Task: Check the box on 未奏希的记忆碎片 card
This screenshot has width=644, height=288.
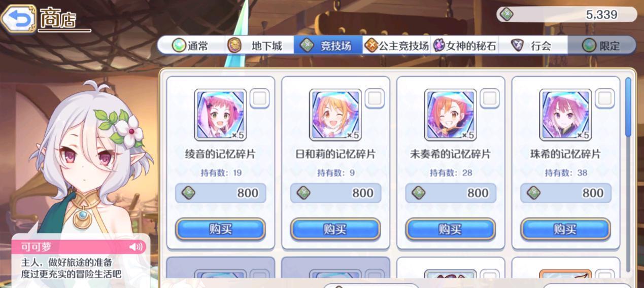Action: (x=490, y=98)
